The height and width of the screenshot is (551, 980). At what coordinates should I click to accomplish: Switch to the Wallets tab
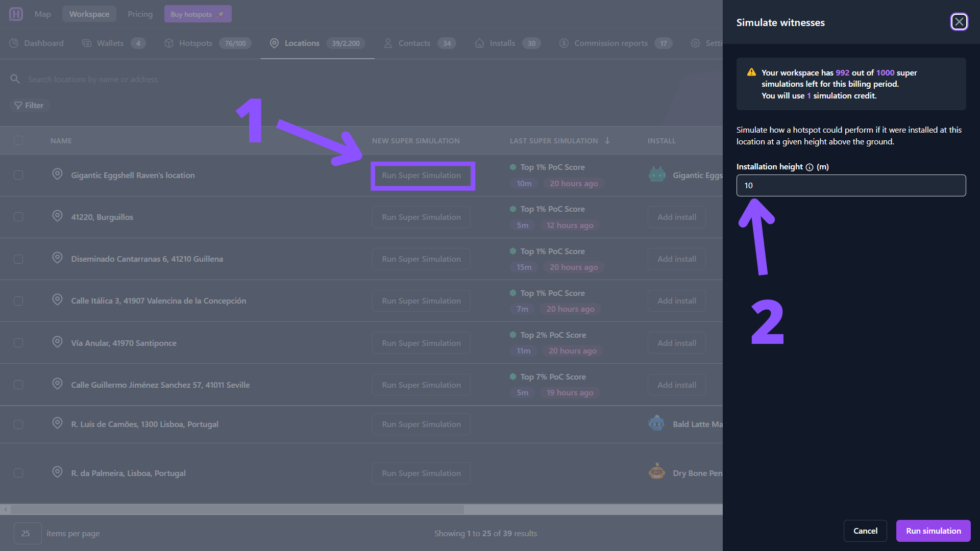(114, 43)
